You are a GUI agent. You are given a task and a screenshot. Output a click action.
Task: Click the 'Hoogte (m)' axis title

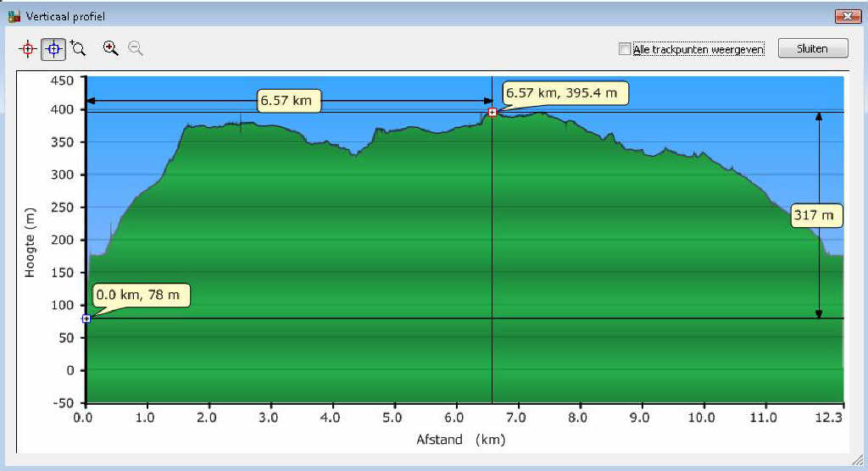click(30, 243)
